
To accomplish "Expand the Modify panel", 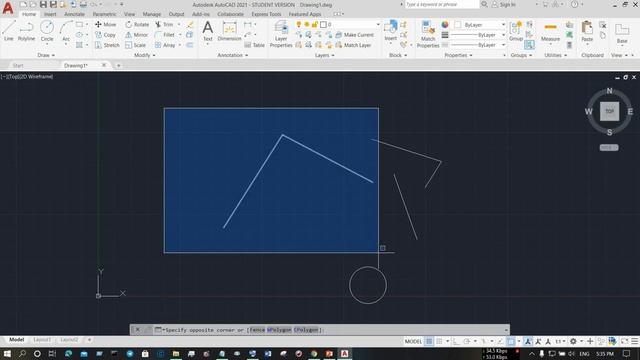I will [144, 55].
